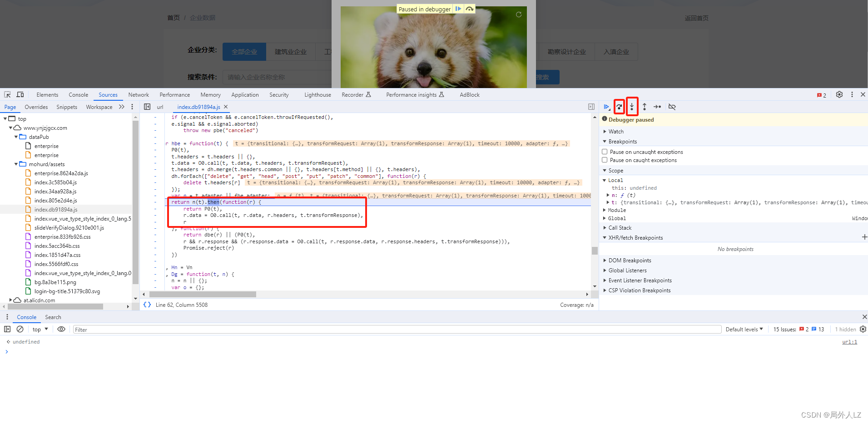Hide the file navigator sidebar icon
This screenshot has width=868, height=423.
coord(147,107)
